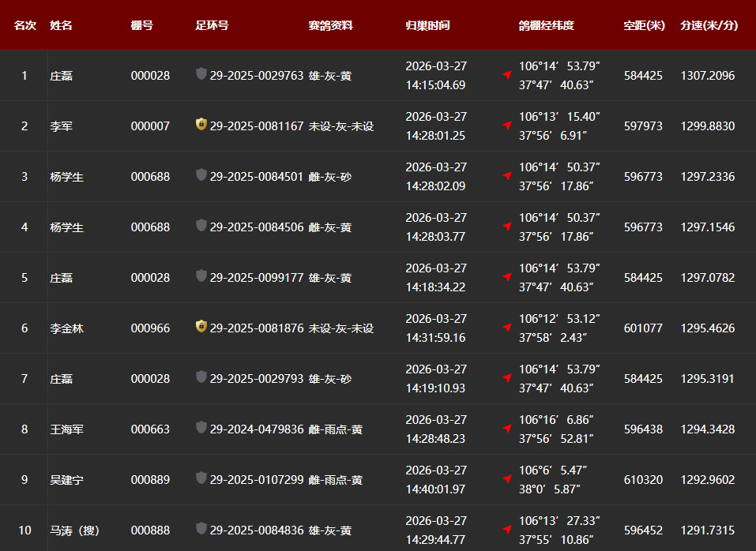Click ring number 29-2025-0084836
The image size is (756, 551).
point(257,530)
